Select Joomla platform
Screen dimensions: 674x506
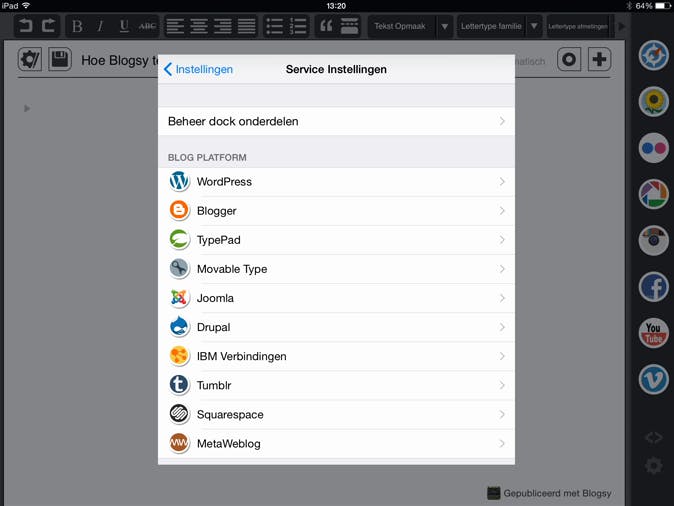point(336,298)
